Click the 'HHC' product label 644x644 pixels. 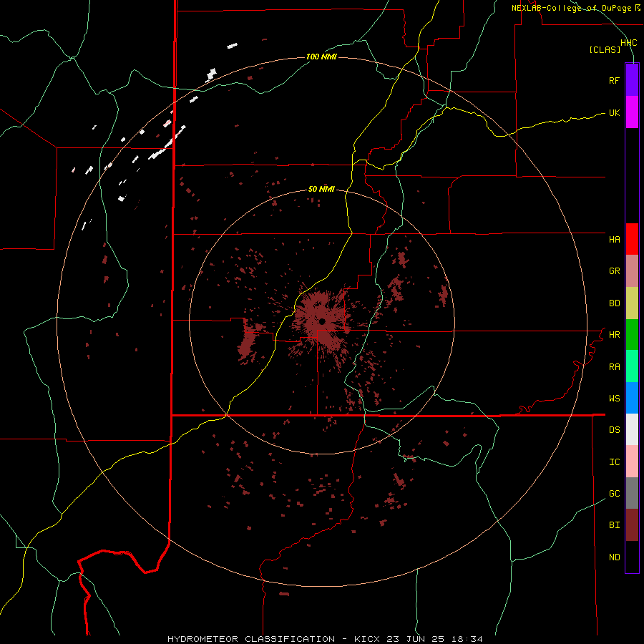(x=629, y=43)
